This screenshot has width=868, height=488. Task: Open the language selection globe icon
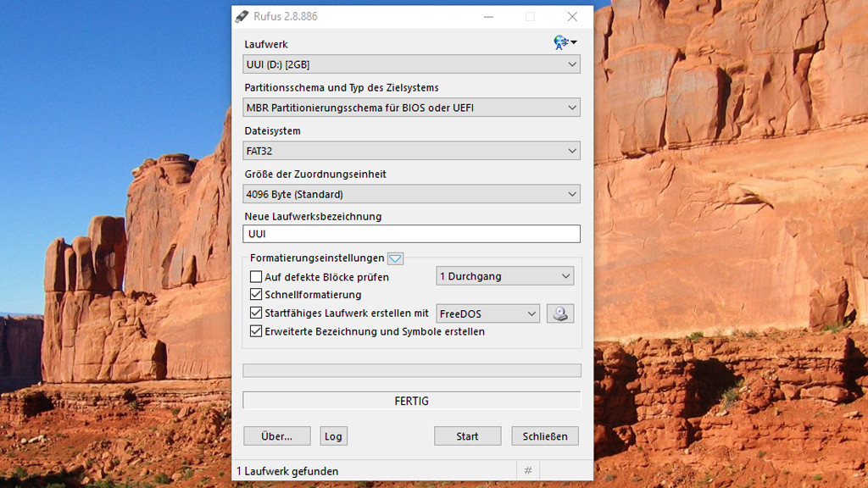(x=564, y=42)
